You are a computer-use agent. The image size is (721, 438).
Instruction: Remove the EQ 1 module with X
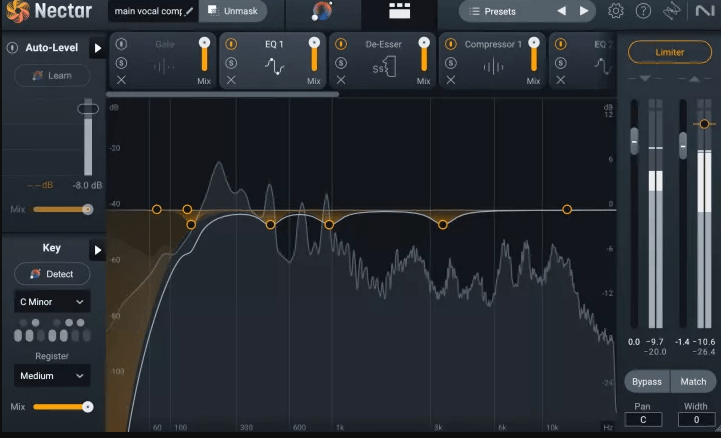point(231,79)
